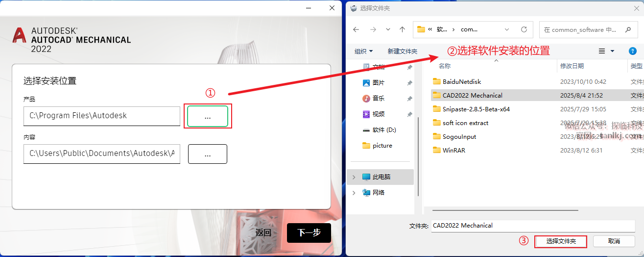Select the WinRAR folder

click(449, 150)
